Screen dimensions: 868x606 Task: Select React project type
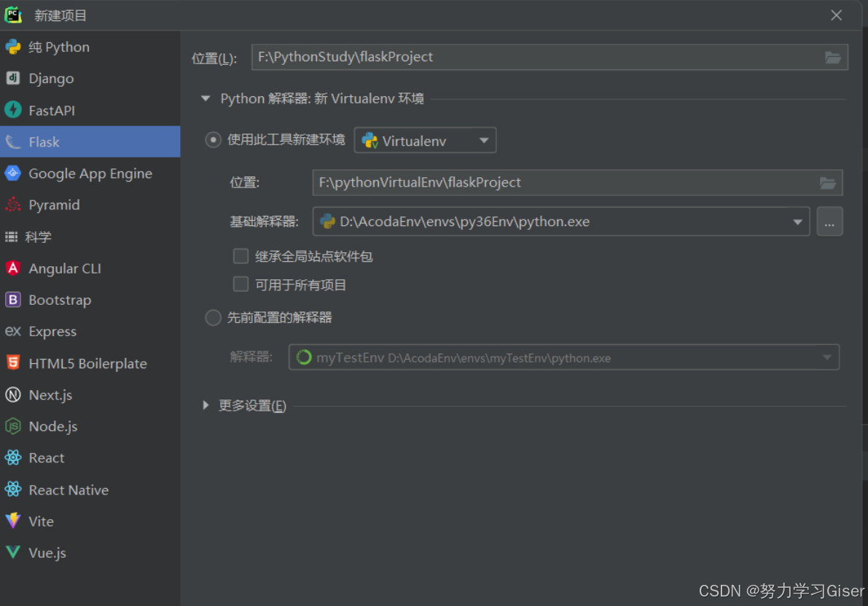(90, 457)
